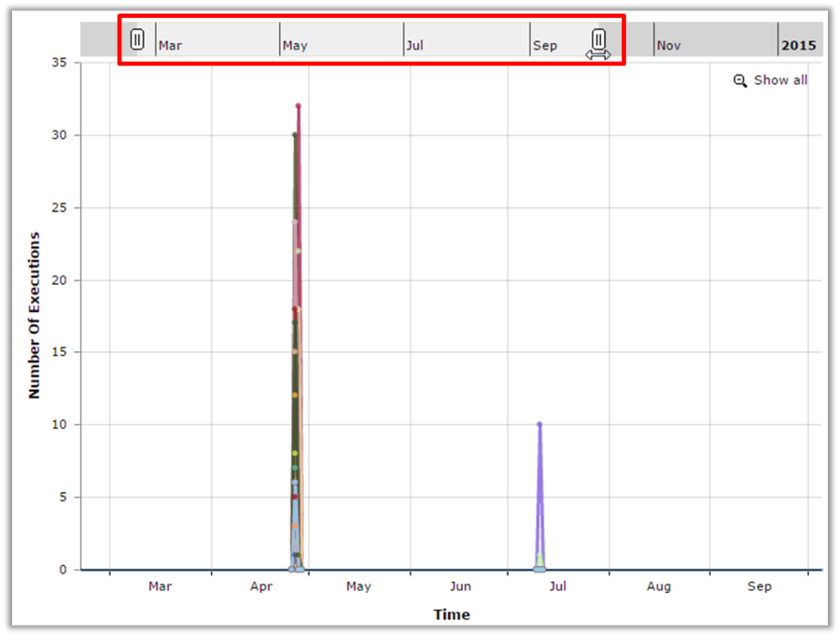Click the magnifier icon beside Show all
The width and height of the screenshot is (840, 636).
(740, 81)
